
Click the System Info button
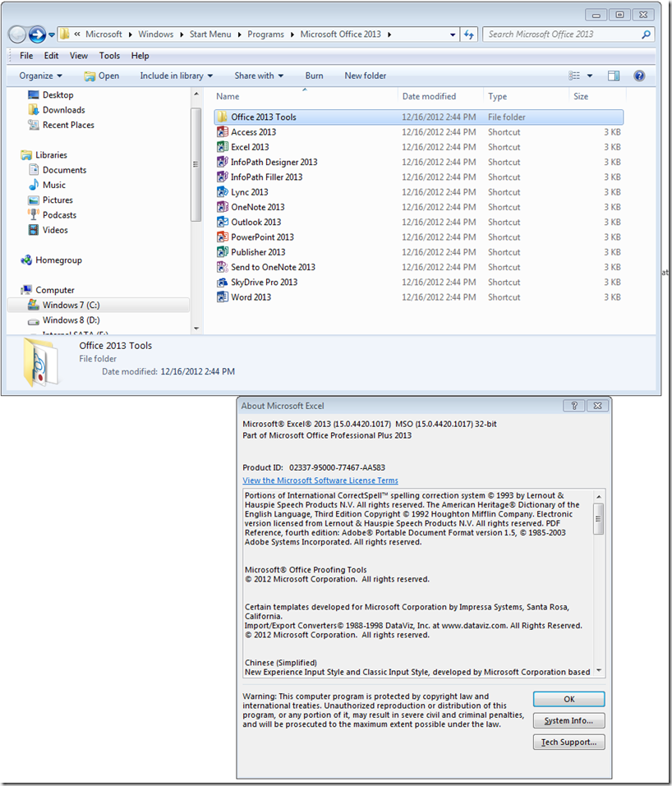coord(568,720)
